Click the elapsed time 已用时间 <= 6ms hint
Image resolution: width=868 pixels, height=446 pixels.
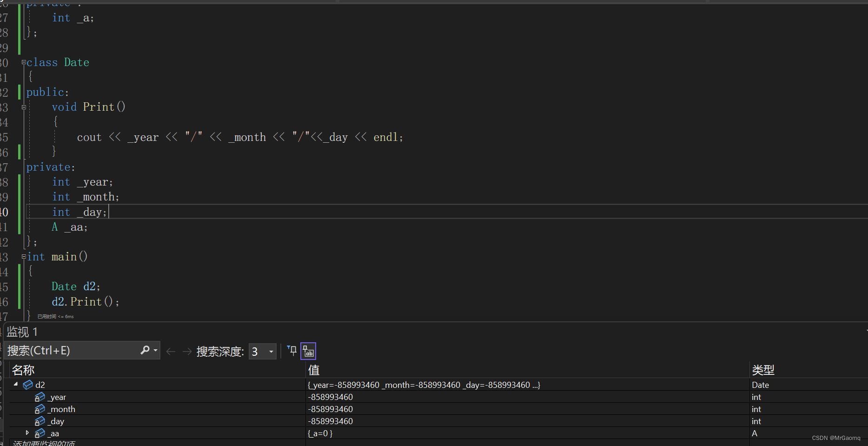tap(55, 317)
